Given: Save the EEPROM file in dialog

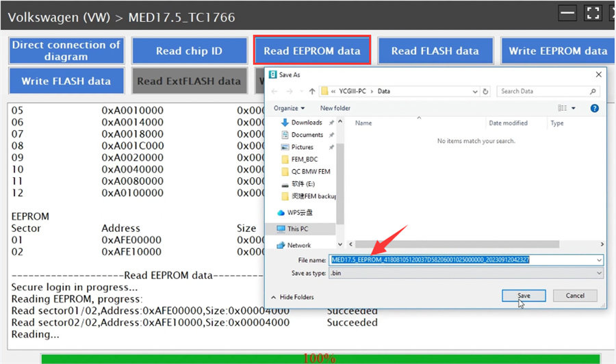Looking at the screenshot, I should [x=524, y=296].
